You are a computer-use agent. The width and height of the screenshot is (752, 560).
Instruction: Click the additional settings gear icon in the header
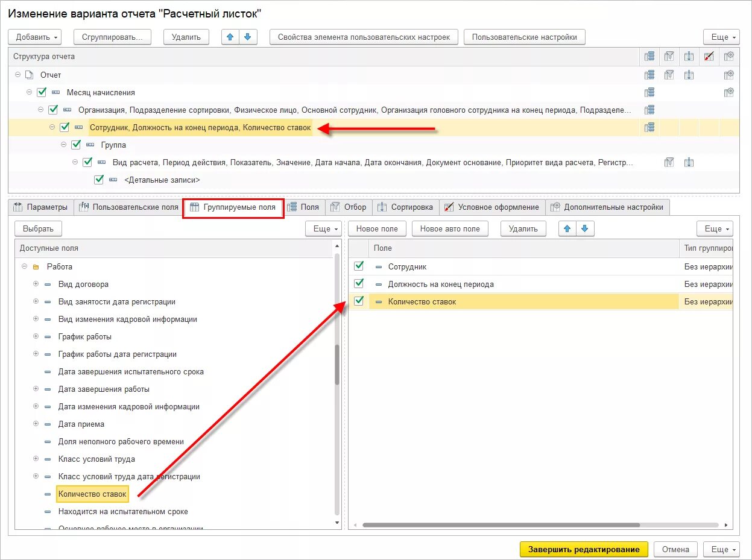coord(729,57)
